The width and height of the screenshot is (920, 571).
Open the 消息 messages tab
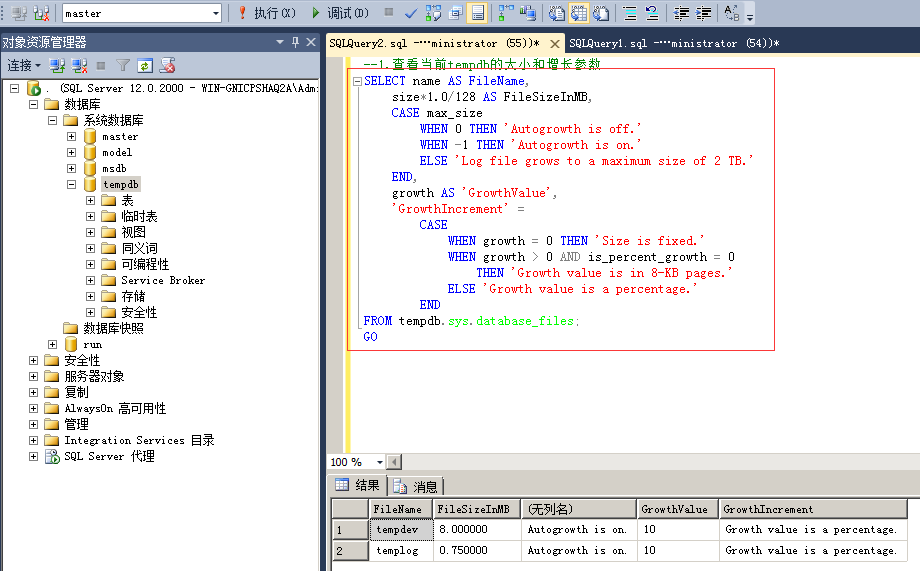(x=417, y=486)
